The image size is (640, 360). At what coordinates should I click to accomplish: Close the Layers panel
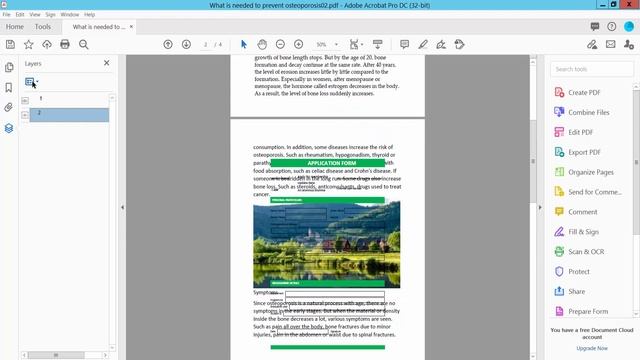tap(107, 63)
